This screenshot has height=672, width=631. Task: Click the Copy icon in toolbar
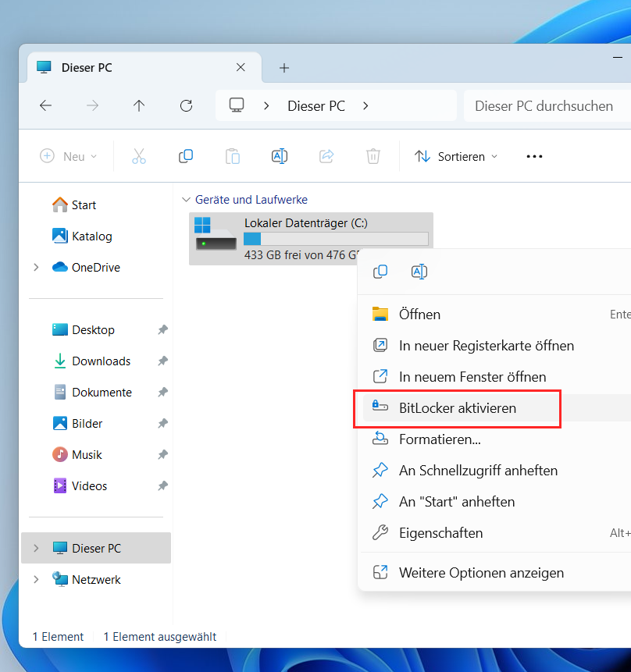point(186,156)
